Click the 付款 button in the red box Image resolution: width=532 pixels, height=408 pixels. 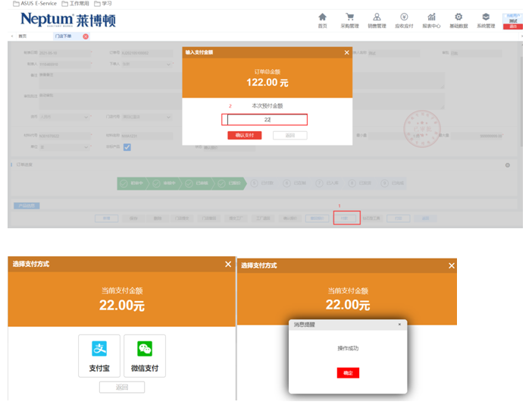pyautogui.click(x=344, y=218)
